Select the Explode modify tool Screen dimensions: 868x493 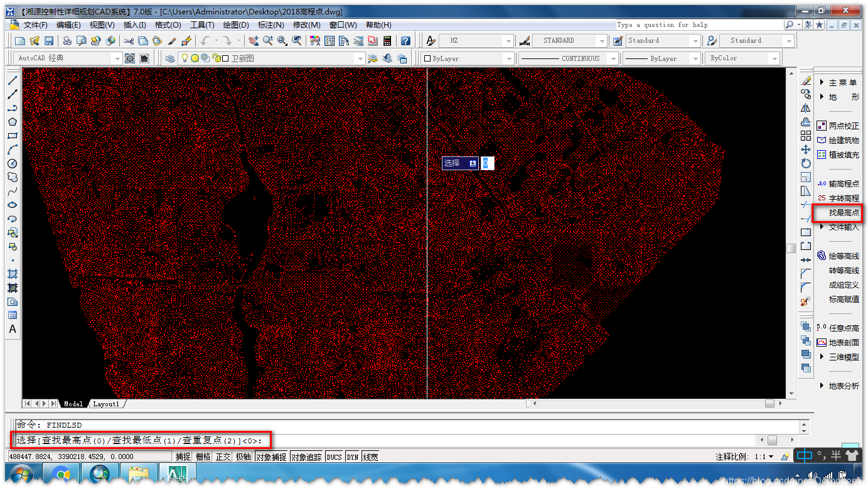click(806, 301)
